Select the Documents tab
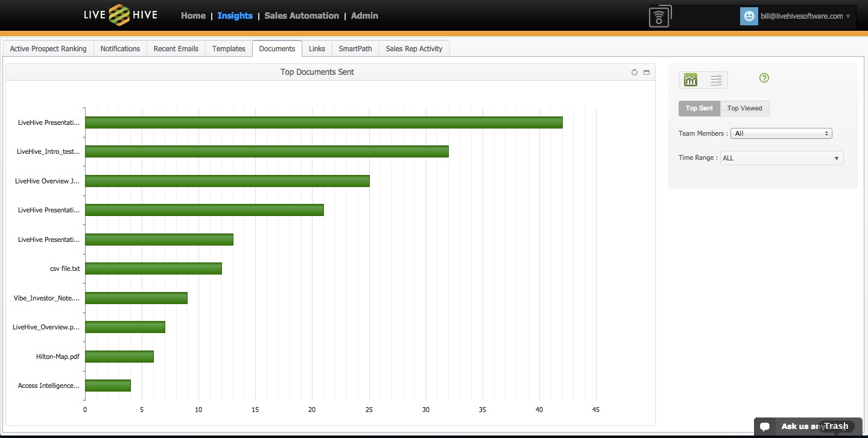Viewport: 868px width, 438px height. tap(277, 49)
